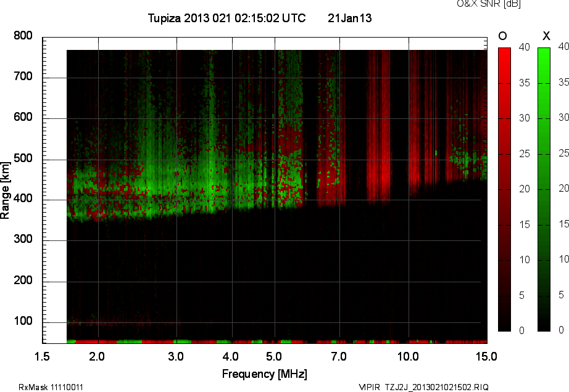569x392 pixels.
Task: Click the 300 range tick label
Action: click(x=23, y=239)
